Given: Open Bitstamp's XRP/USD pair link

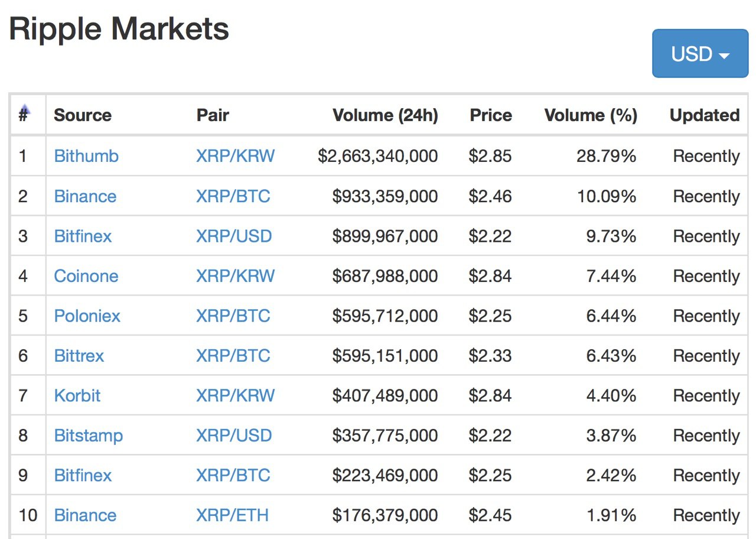Looking at the screenshot, I should pos(234,436).
